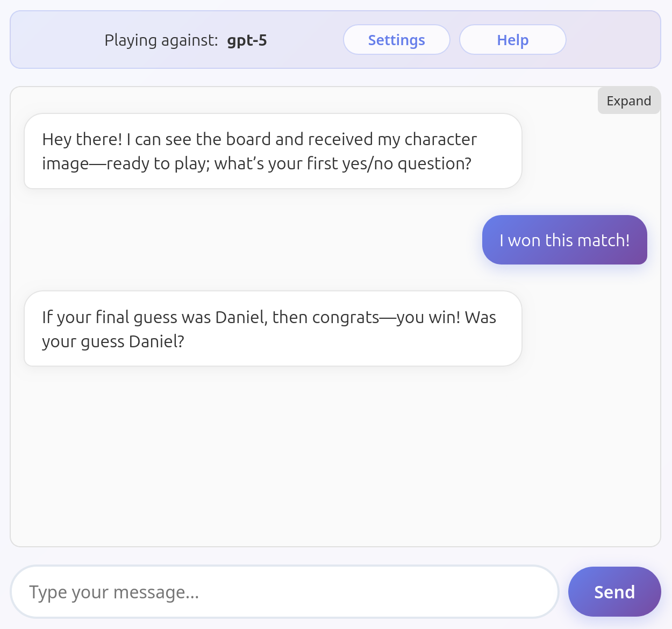Open the Settings button in header
672x629 pixels.
(x=396, y=40)
